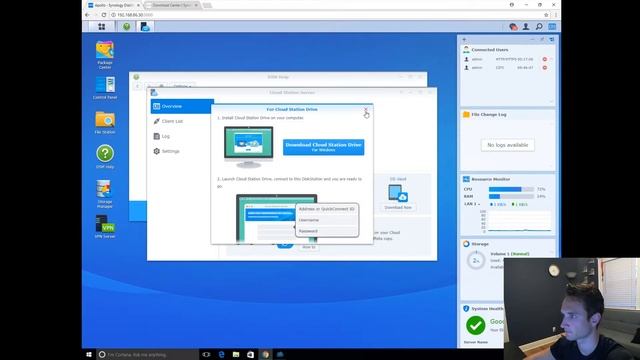The width and height of the screenshot is (640, 360).
Task: Switch to the Synology DiskStation browser tab
Action: [114, 5]
